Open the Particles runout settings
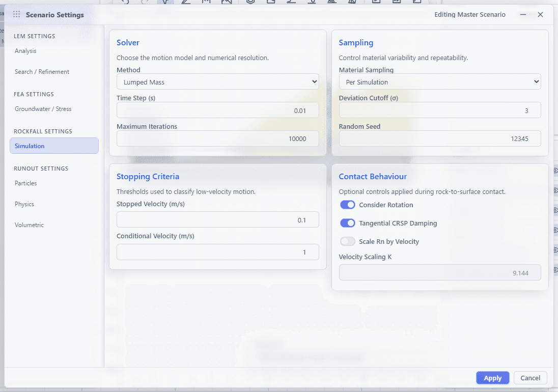This screenshot has width=558, height=392. (x=25, y=183)
